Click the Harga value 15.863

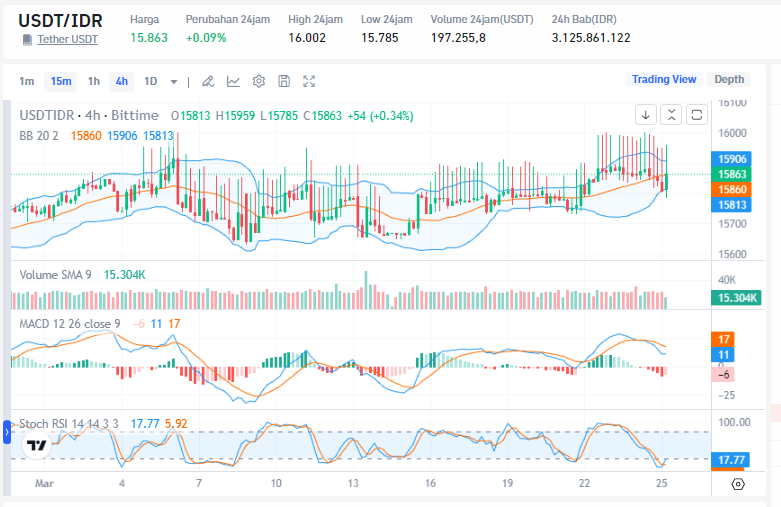coord(149,38)
